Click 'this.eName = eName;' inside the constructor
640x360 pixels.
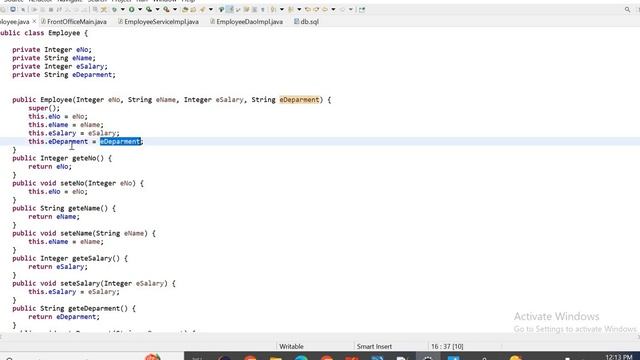point(66,125)
